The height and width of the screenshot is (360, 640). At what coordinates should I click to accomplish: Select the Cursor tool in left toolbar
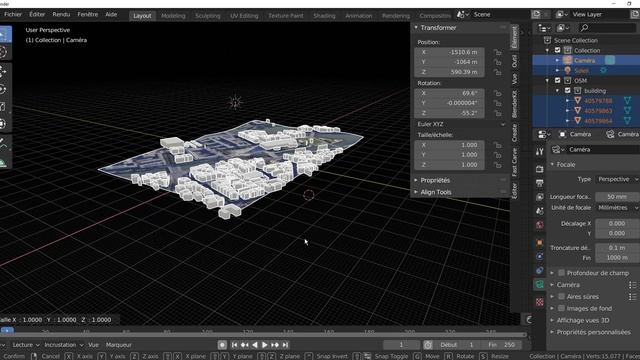point(3,52)
